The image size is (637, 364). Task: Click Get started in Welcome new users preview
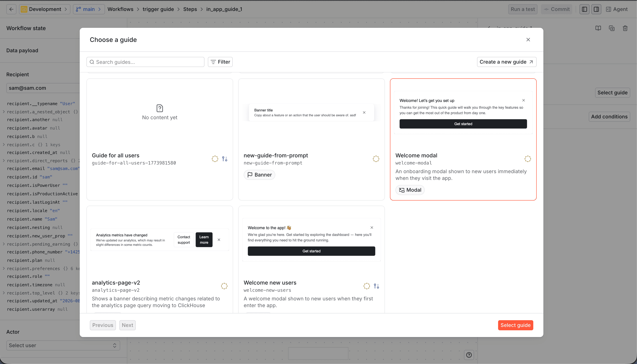coord(311,251)
